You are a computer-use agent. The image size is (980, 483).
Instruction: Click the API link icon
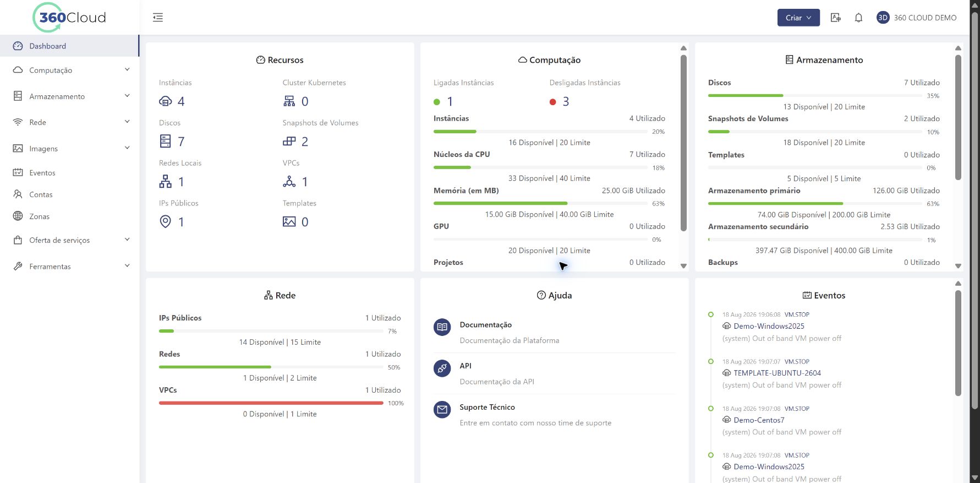pyautogui.click(x=442, y=368)
